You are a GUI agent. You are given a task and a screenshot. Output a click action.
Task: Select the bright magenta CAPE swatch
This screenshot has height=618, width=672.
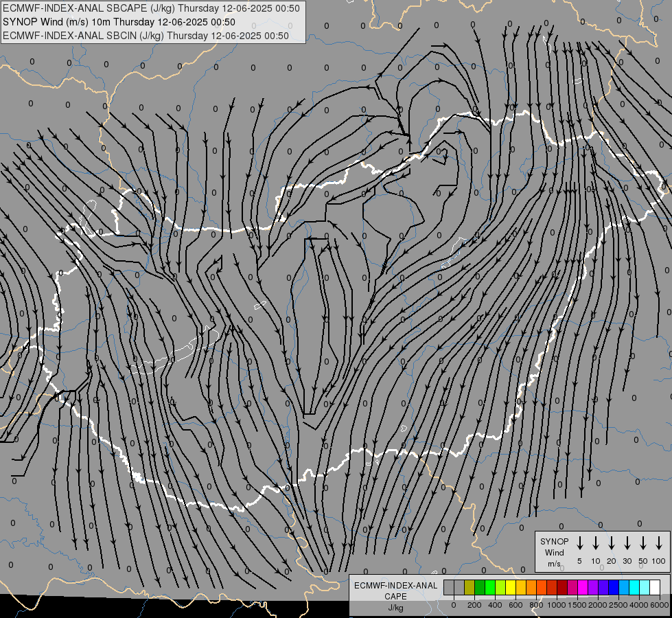(x=583, y=587)
